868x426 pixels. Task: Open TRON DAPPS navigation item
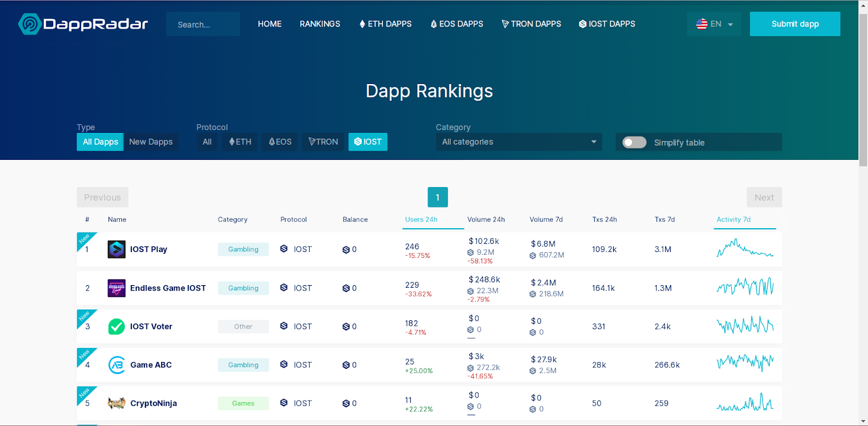coord(532,24)
